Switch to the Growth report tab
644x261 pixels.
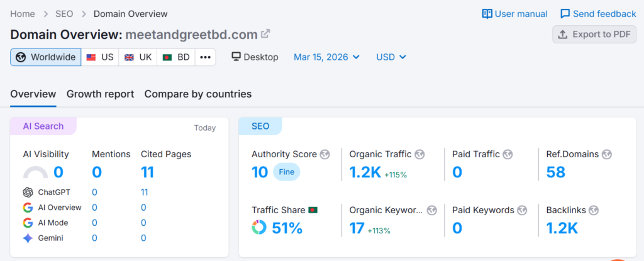tap(100, 94)
